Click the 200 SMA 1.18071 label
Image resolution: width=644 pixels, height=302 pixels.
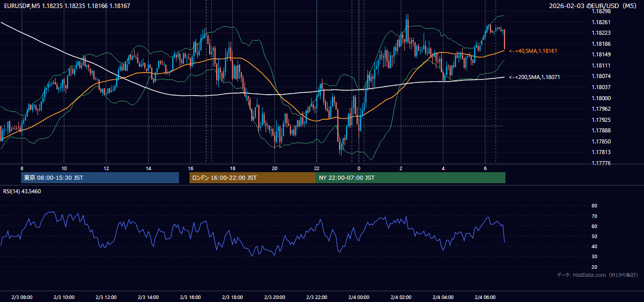click(x=534, y=77)
